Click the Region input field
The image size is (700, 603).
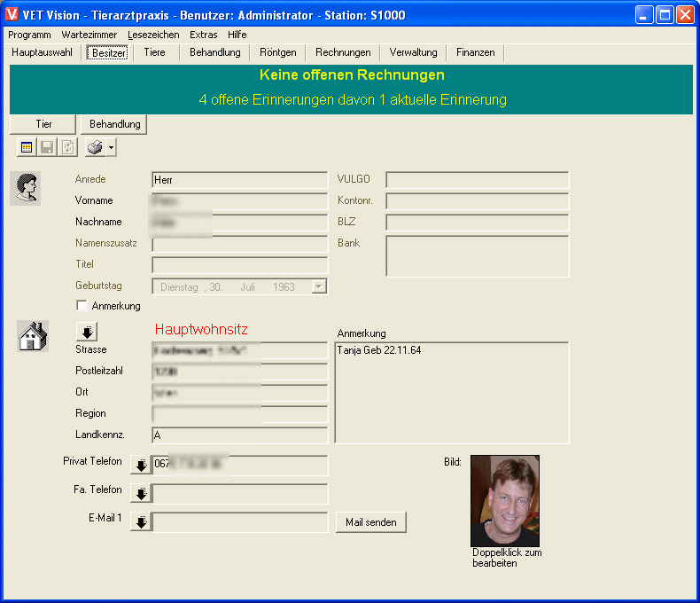click(x=240, y=413)
